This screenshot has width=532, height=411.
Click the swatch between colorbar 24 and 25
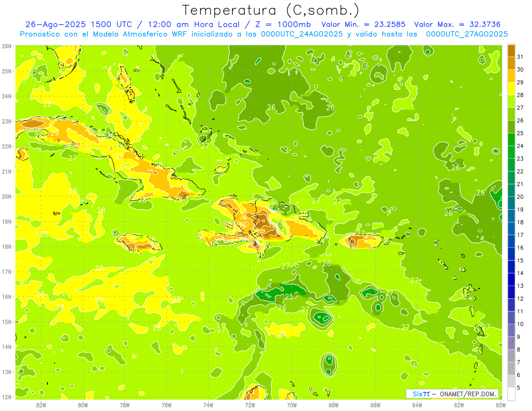point(511,140)
